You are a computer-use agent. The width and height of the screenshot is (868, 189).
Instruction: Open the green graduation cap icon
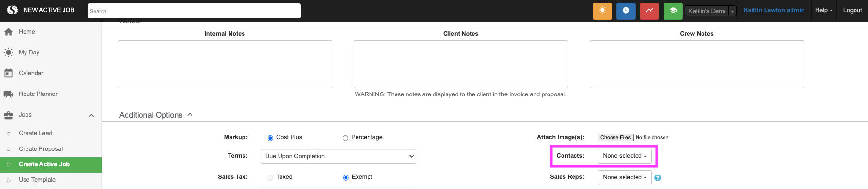coord(673,11)
